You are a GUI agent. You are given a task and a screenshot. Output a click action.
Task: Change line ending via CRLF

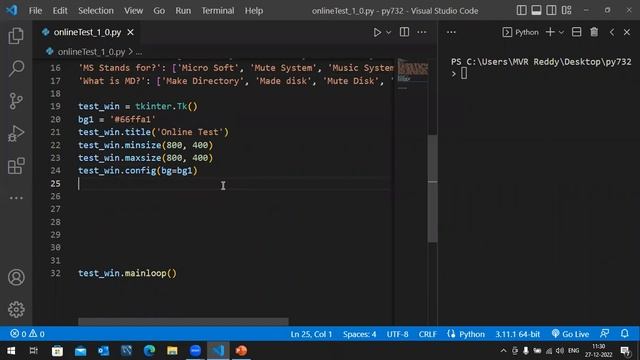pyautogui.click(x=427, y=334)
